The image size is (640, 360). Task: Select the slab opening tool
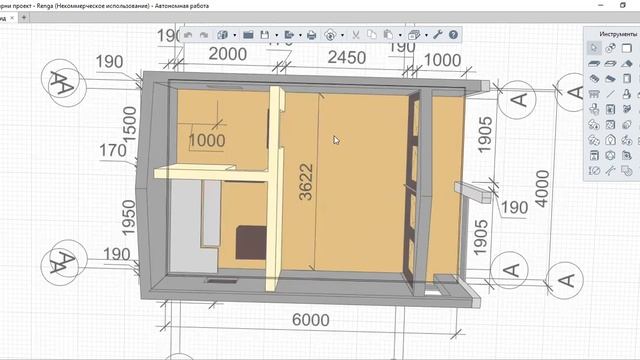(610, 63)
